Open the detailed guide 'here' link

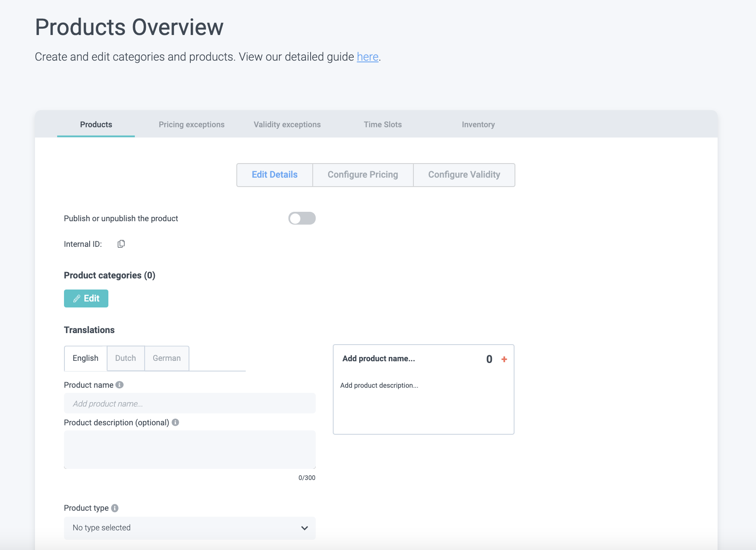367,57
